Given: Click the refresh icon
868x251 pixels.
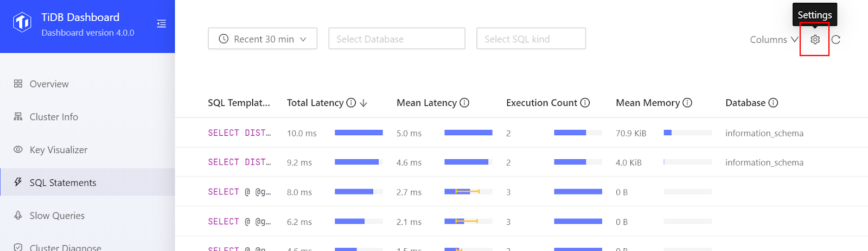Looking at the screenshot, I should (836, 40).
